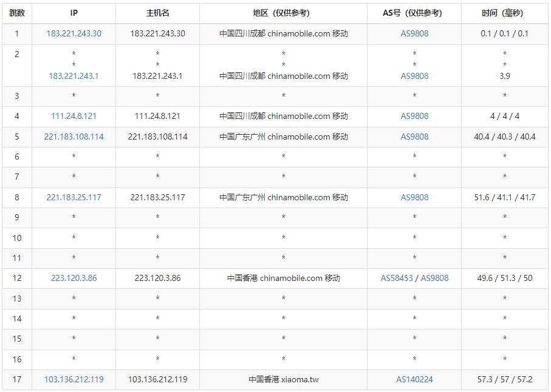The image size is (551, 392).
Task: Click AS9808 link in hop 2 row
Action: (414, 76)
